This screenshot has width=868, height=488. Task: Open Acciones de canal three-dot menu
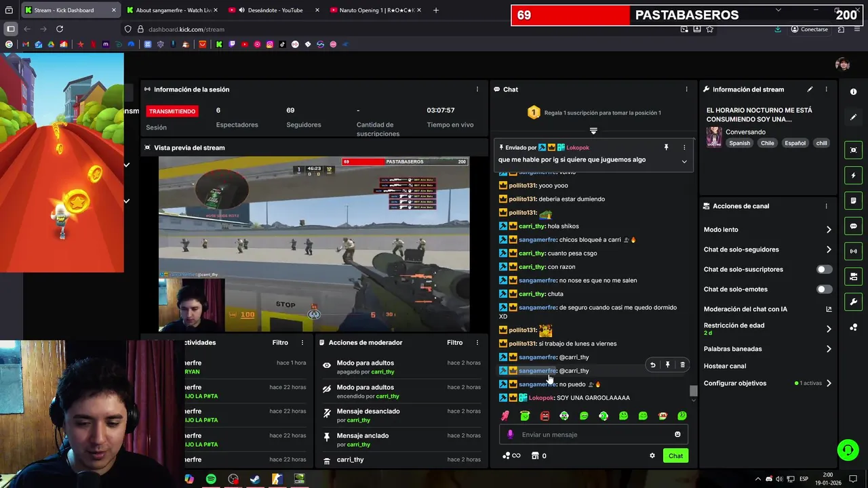pos(826,206)
